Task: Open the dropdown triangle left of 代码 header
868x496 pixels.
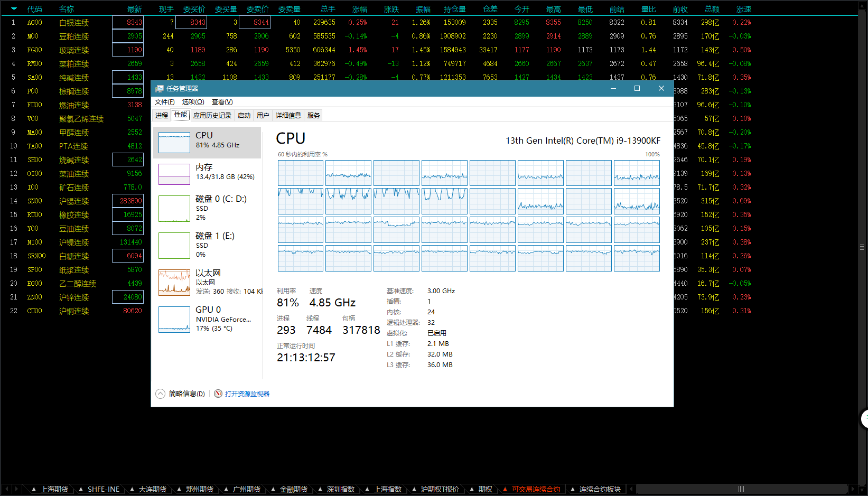Action: [x=14, y=9]
